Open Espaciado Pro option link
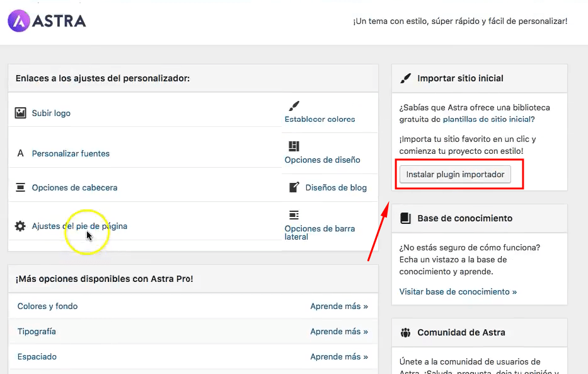This screenshot has height=374, width=588. [37, 357]
